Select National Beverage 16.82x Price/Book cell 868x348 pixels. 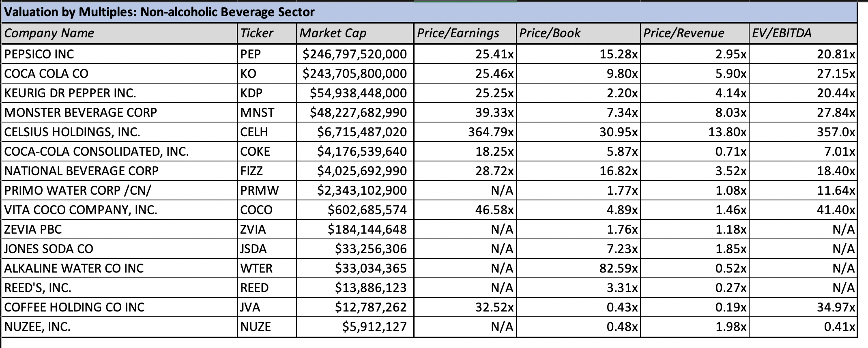coord(578,171)
